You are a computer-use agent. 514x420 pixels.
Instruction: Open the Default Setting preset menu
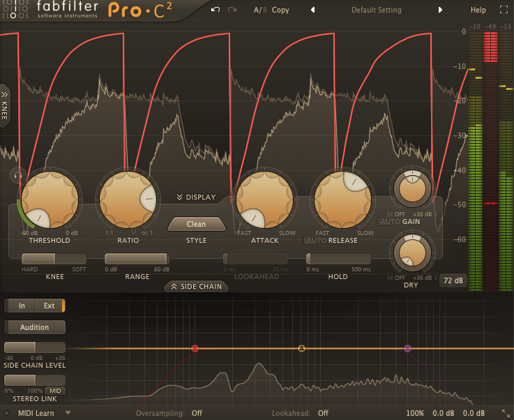(x=377, y=10)
